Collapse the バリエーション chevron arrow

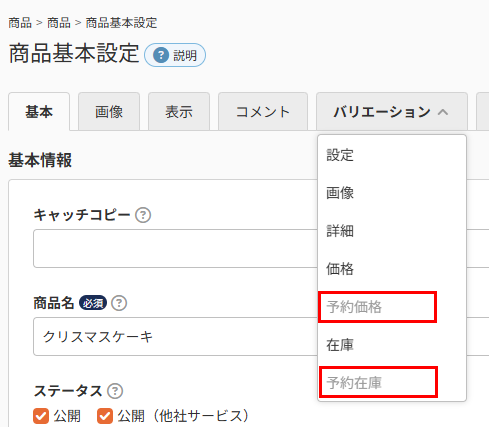(443, 112)
